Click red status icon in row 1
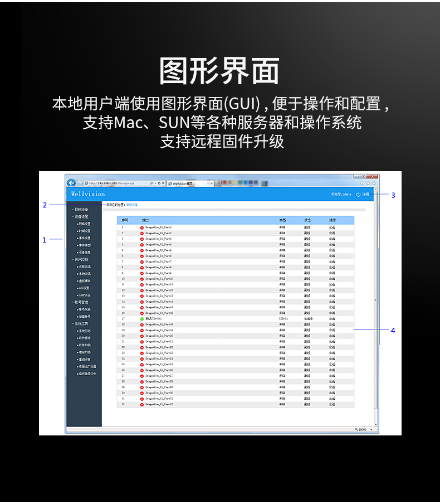The width and height of the screenshot is (440, 504). [x=142, y=227]
